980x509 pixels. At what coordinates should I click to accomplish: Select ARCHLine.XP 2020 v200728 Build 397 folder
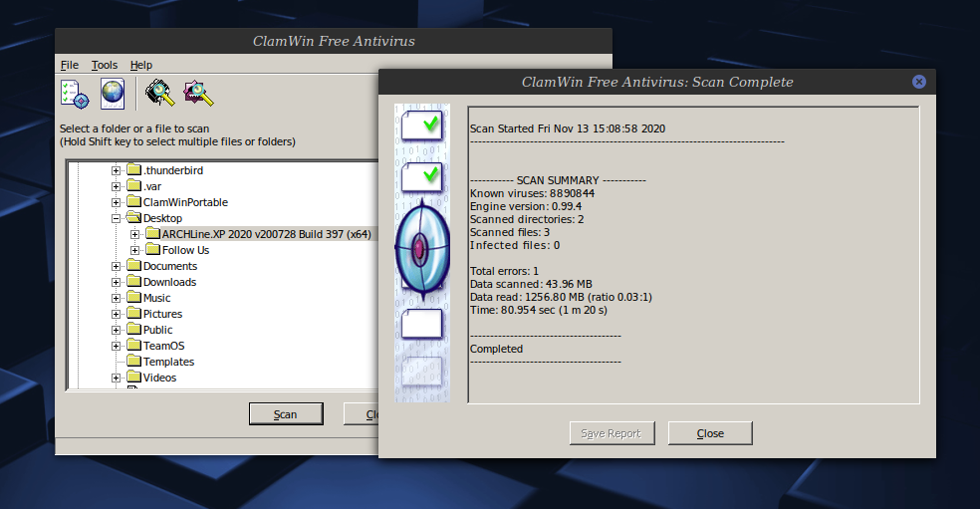[x=266, y=234]
